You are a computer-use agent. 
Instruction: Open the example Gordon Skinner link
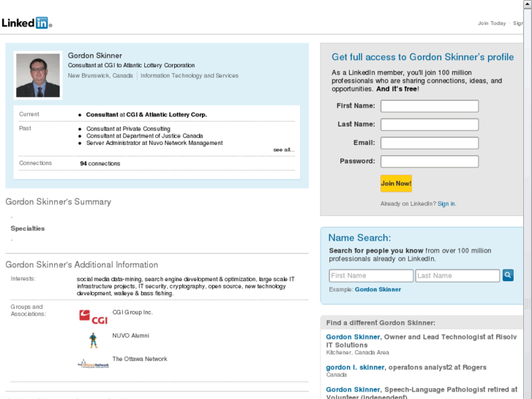378,289
